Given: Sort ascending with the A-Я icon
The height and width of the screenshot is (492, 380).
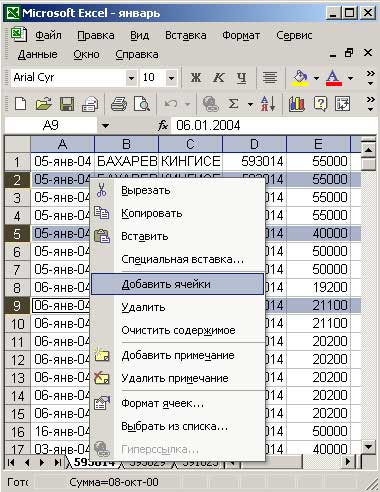Looking at the screenshot, I should click(x=268, y=104).
